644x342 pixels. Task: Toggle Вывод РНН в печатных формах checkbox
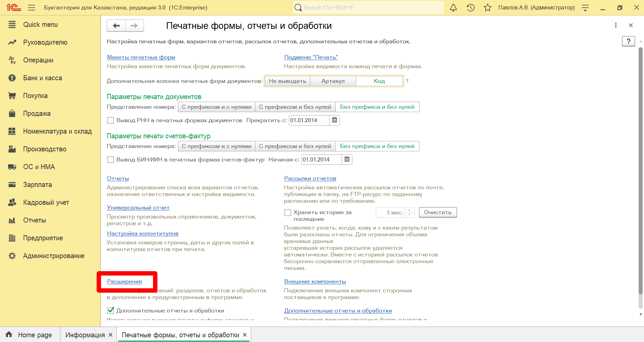pyautogui.click(x=110, y=120)
